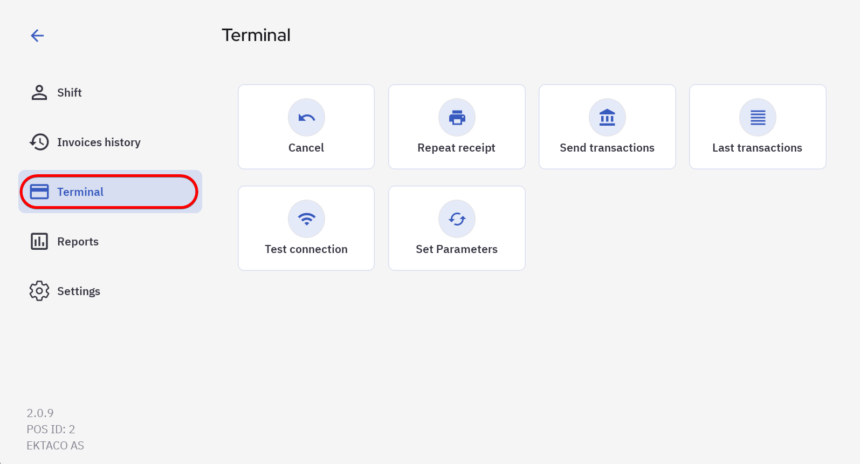Viewport: 860px width, 464px height.
Task: Go to the Reports section
Action: pyautogui.click(x=78, y=241)
